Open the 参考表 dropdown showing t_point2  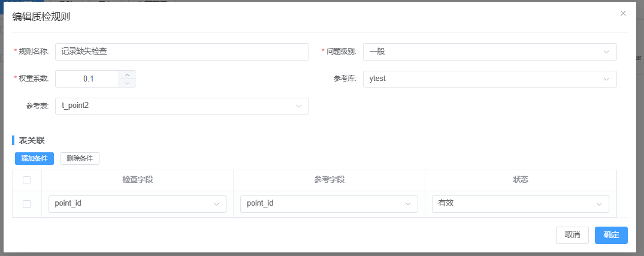(182, 106)
